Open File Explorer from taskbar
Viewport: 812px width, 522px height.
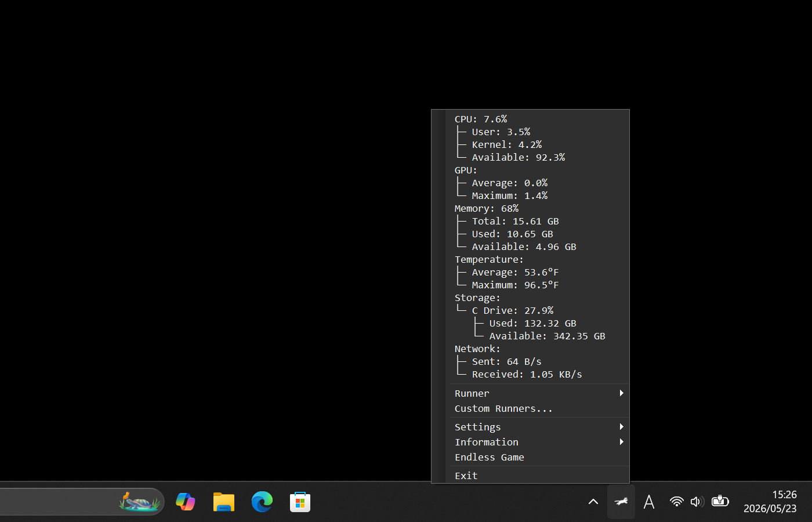224,502
